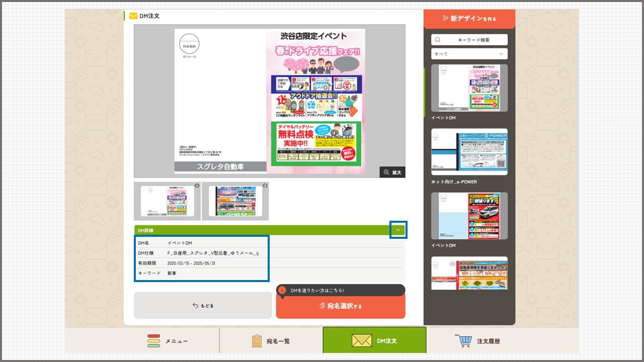Click the stacked-bars メニュー icon
This screenshot has height=362, width=644.
coord(153,341)
